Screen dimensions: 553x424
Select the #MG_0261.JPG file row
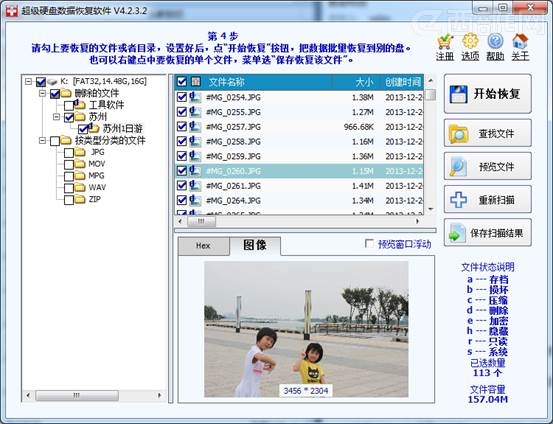pos(299,186)
